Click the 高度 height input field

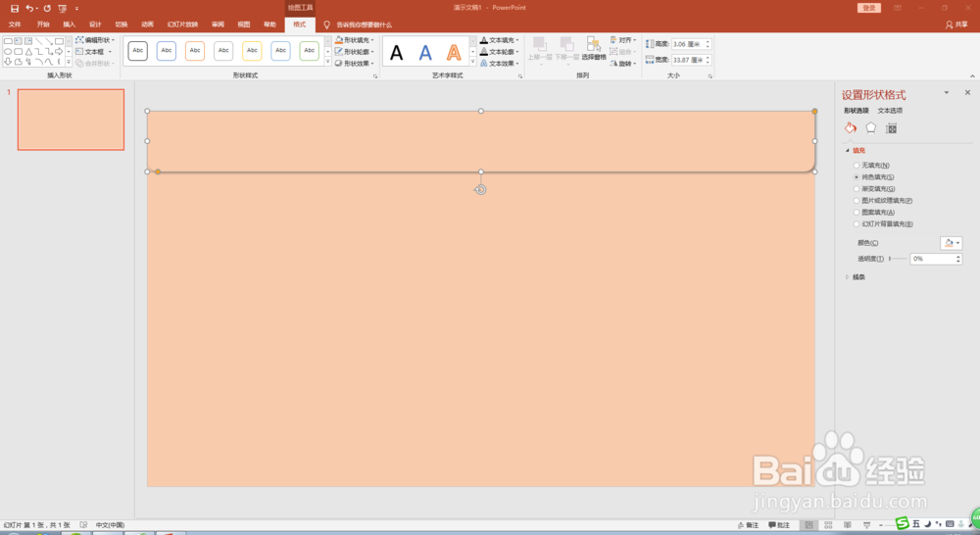[688, 44]
